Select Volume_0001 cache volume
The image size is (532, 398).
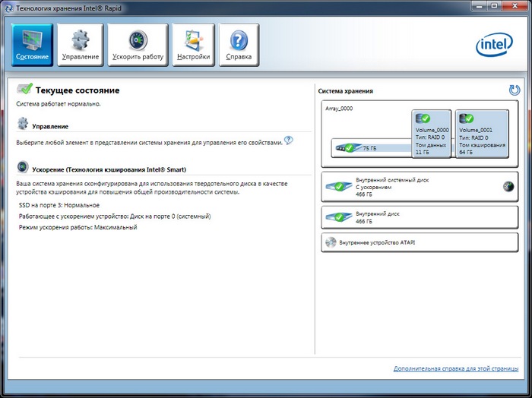482,134
